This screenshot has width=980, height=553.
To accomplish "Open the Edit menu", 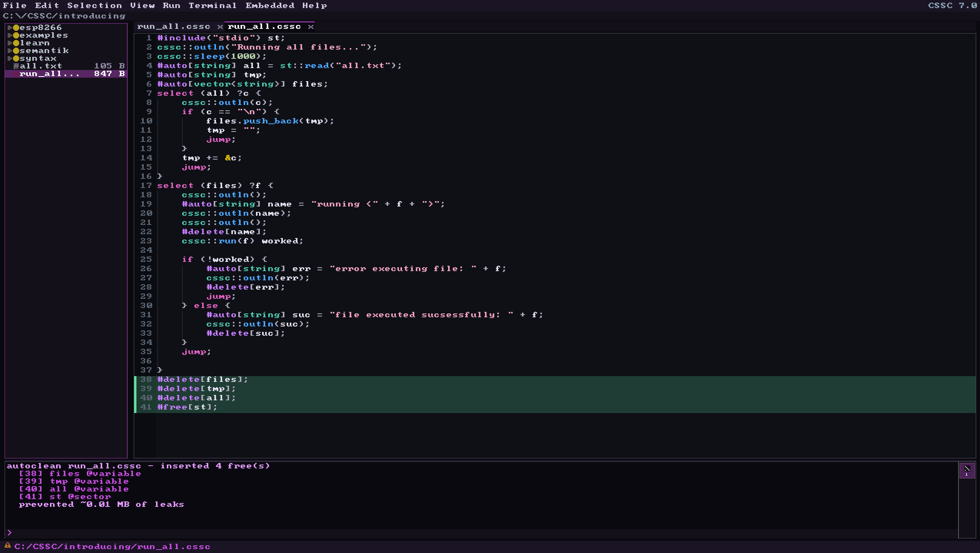I will tap(47, 5).
